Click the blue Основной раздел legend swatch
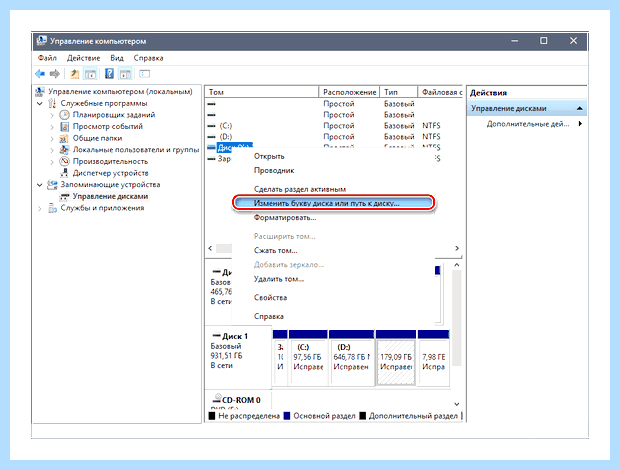This screenshot has width=620, height=470. pyautogui.click(x=287, y=416)
